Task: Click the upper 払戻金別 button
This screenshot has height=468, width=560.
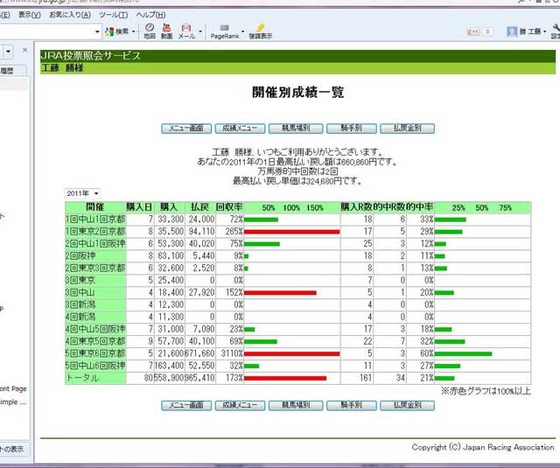Action: tap(407, 129)
